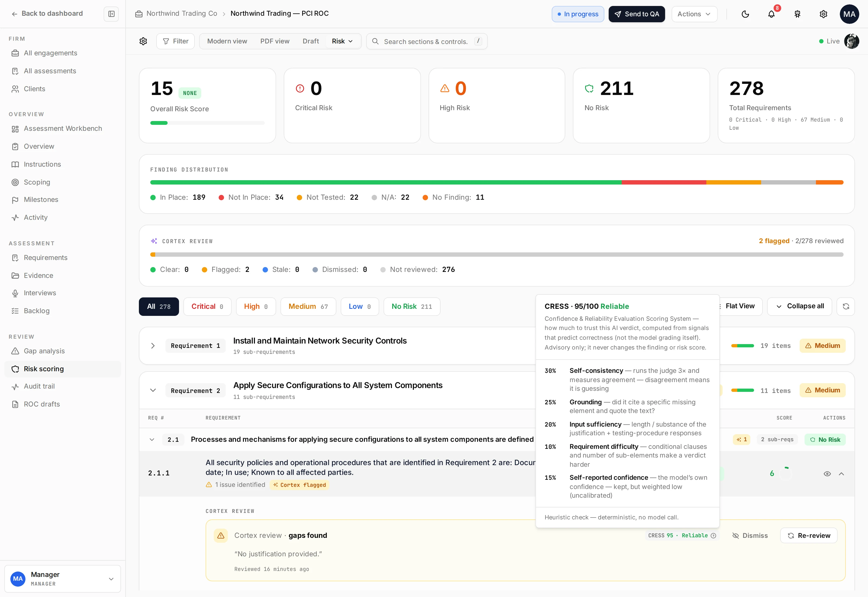Image resolution: width=868 pixels, height=597 pixels.
Task: Click Collapse all button
Action: coord(800,306)
